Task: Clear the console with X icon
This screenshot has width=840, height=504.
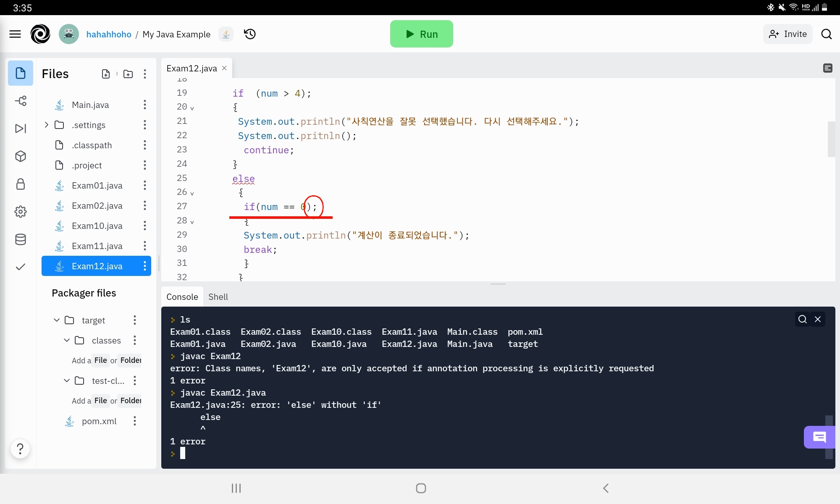Action: [818, 319]
